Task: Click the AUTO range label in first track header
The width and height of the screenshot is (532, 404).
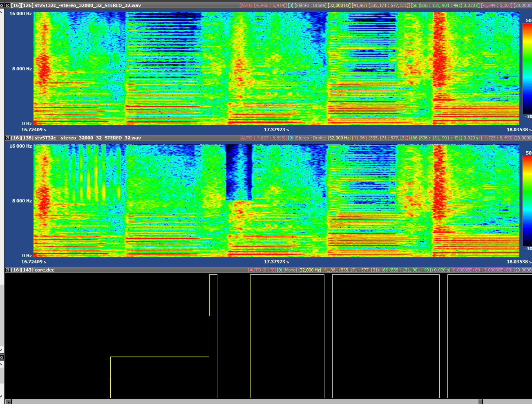Action: (x=263, y=5)
